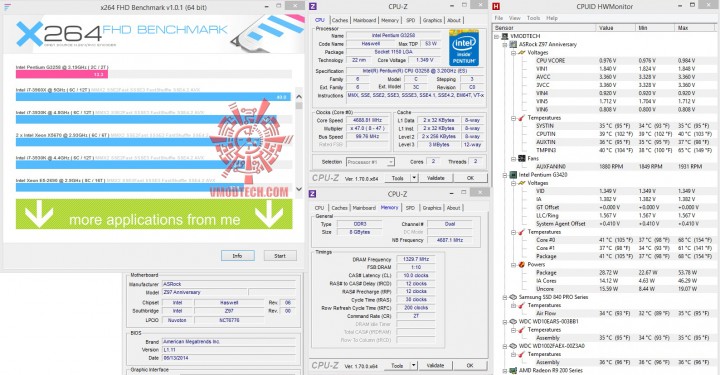Image resolution: width=720 pixels, height=375 pixels.
Task: Collapse the Fans section under ASRock
Action: [x=513, y=158]
